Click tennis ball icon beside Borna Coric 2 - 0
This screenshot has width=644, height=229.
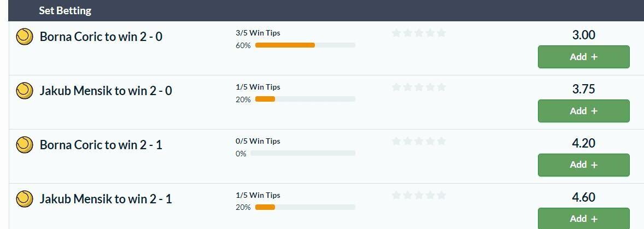pos(24,37)
